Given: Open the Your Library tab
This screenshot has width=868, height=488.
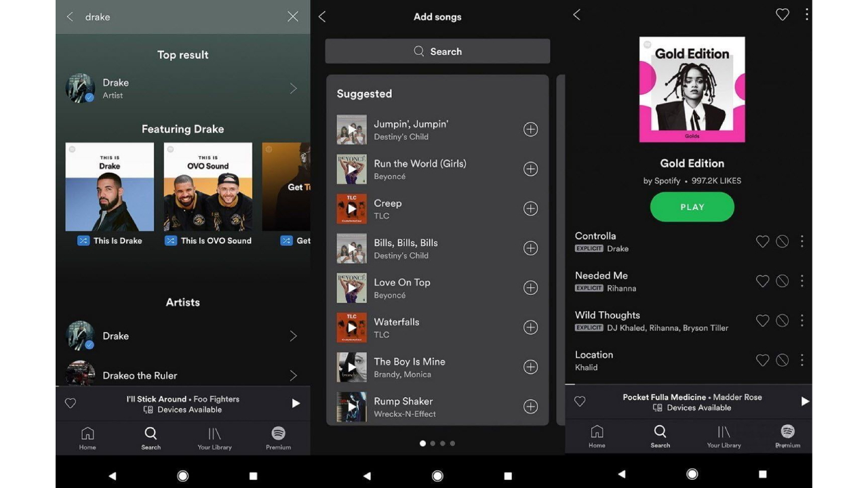Looking at the screenshot, I should [214, 436].
